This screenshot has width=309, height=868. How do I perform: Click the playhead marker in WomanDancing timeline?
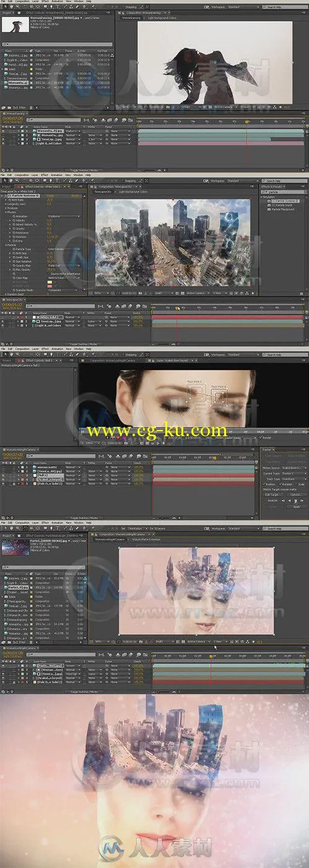pos(246,122)
